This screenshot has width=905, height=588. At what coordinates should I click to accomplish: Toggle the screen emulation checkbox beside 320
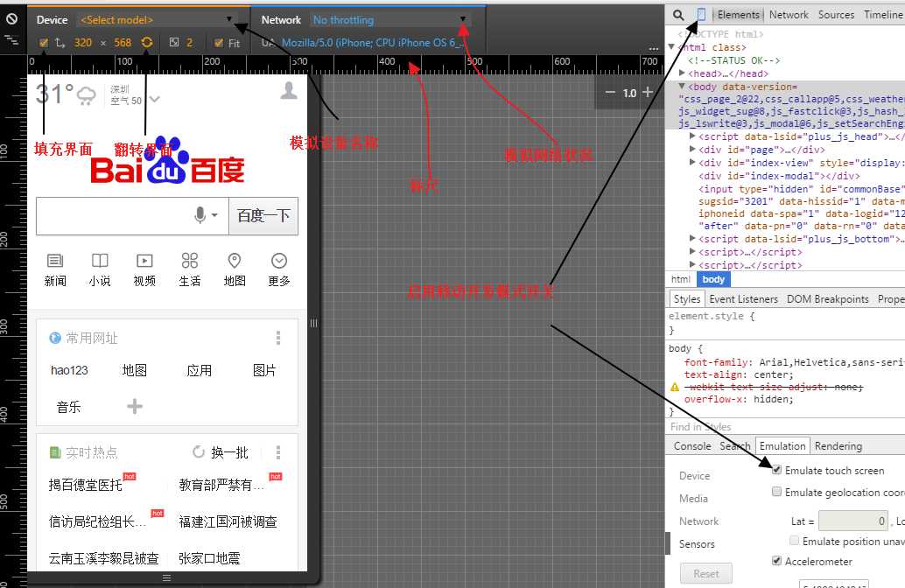pos(43,43)
